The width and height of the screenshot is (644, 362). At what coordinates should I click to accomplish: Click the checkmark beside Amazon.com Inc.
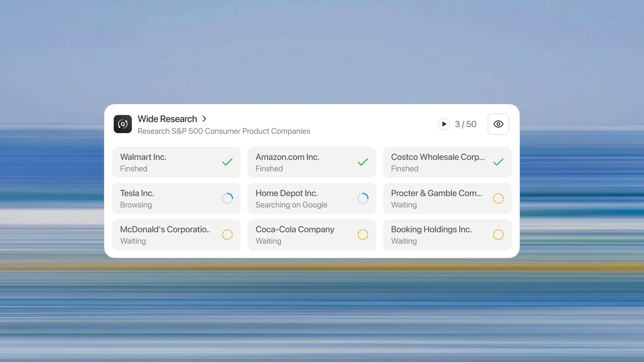[x=363, y=162]
